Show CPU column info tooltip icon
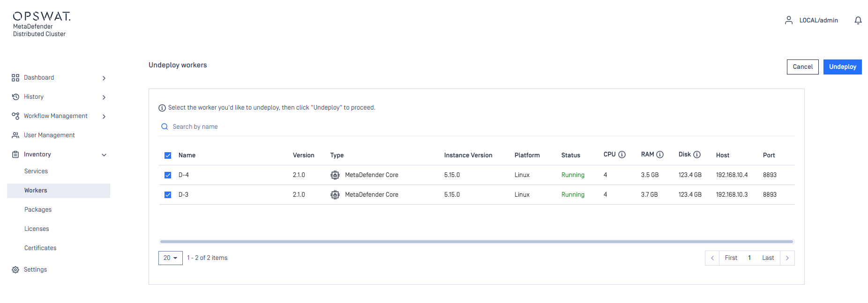This screenshot has width=868, height=303. point(622,155)
